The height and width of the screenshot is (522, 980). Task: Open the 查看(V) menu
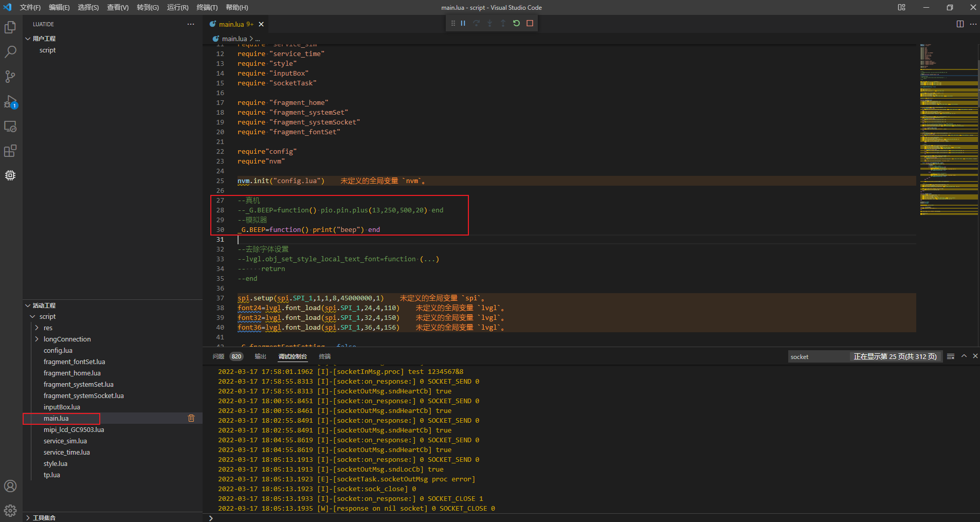click(x=118, y=7)
